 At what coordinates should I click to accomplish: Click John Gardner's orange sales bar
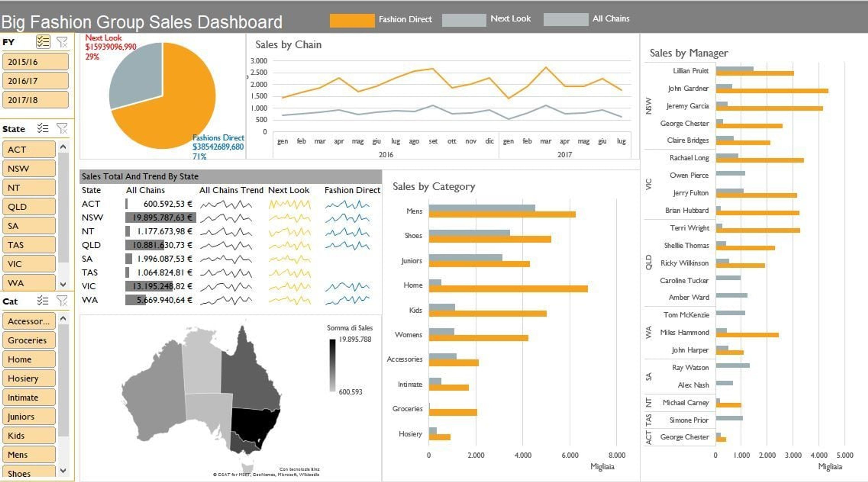click(x=772, y=91)
